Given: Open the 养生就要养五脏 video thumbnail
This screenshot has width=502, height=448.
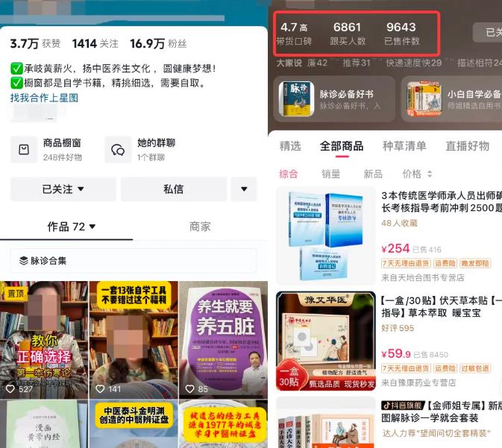Looking at the screenshot, I should coord(223,340).
